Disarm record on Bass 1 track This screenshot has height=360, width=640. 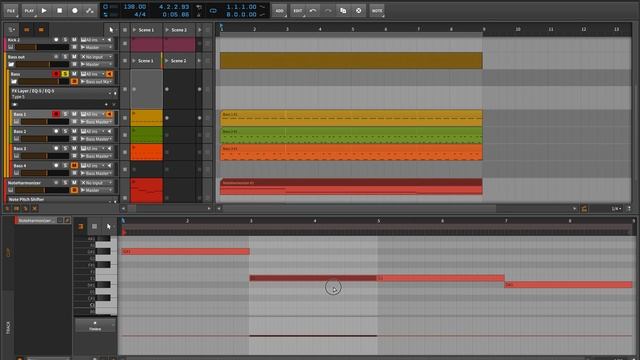[x=56, y=114]
